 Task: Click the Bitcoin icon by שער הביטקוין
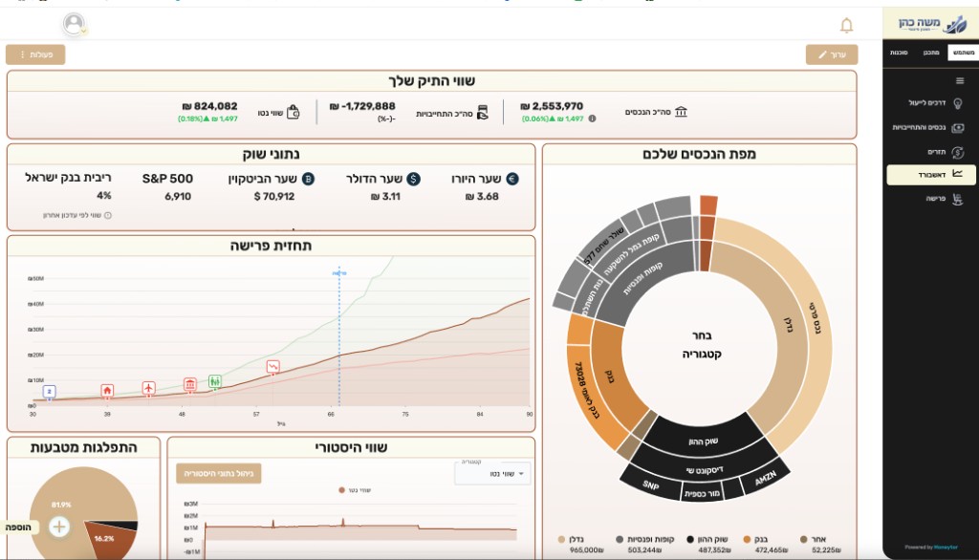308,179
